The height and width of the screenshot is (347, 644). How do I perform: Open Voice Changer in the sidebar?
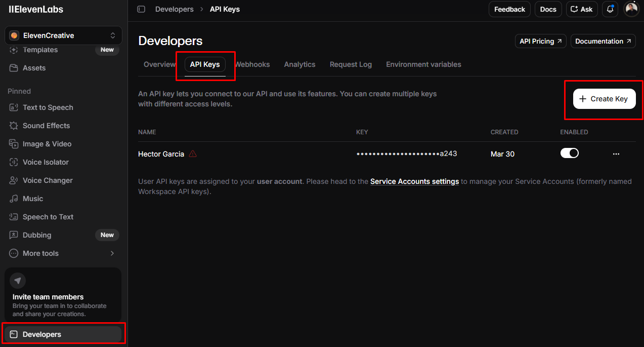pyautogui.click(x=63, y=180)
